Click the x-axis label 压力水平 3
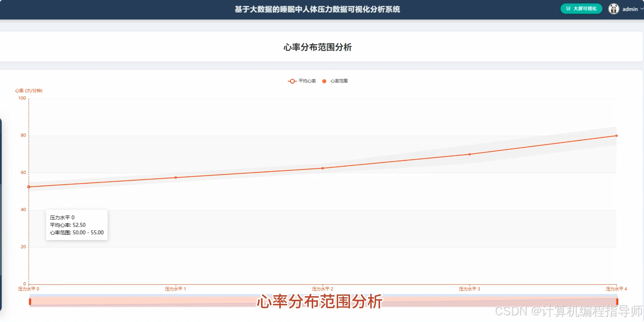Image resolution: width=644 pixels, height=322 pixels. pos(469,289)
